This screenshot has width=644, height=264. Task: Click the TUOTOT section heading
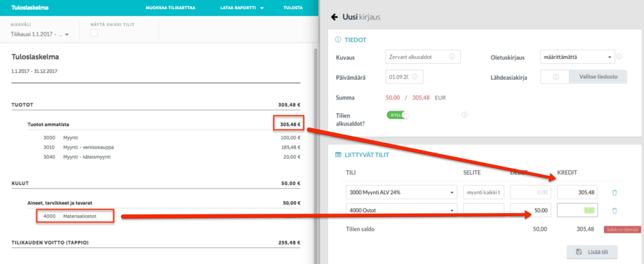point(22,105)
